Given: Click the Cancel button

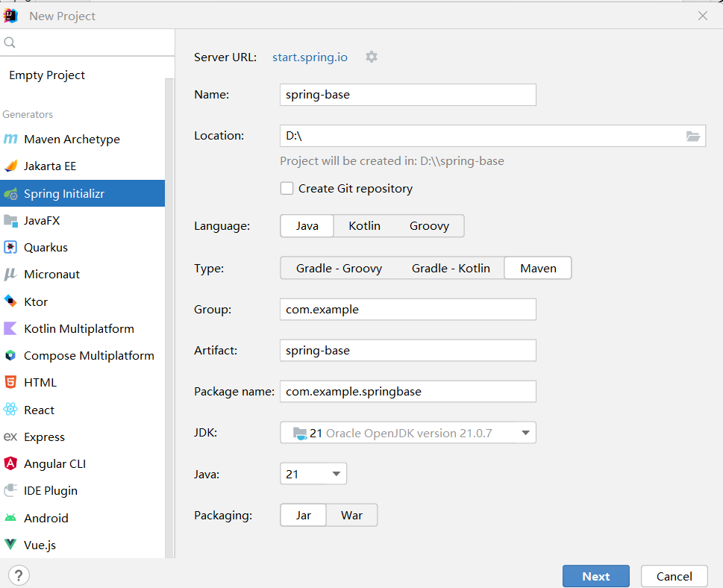Looking at the screenshot, I should [674, 576].
